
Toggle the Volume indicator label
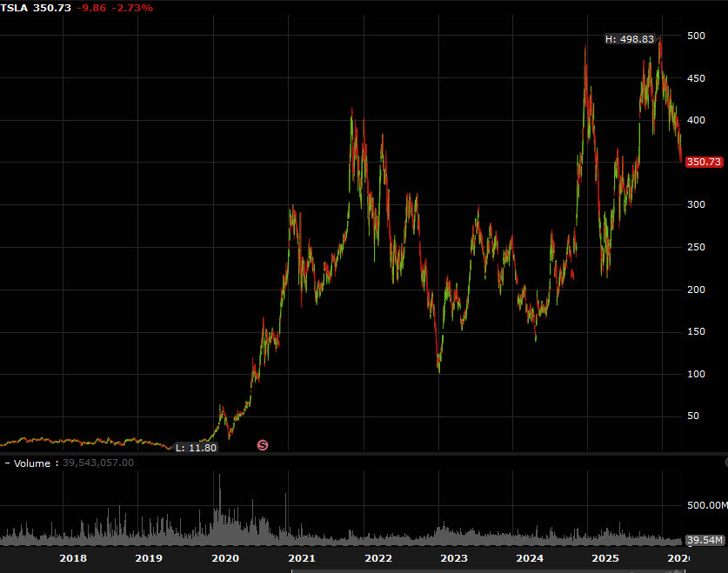point(34,463)
